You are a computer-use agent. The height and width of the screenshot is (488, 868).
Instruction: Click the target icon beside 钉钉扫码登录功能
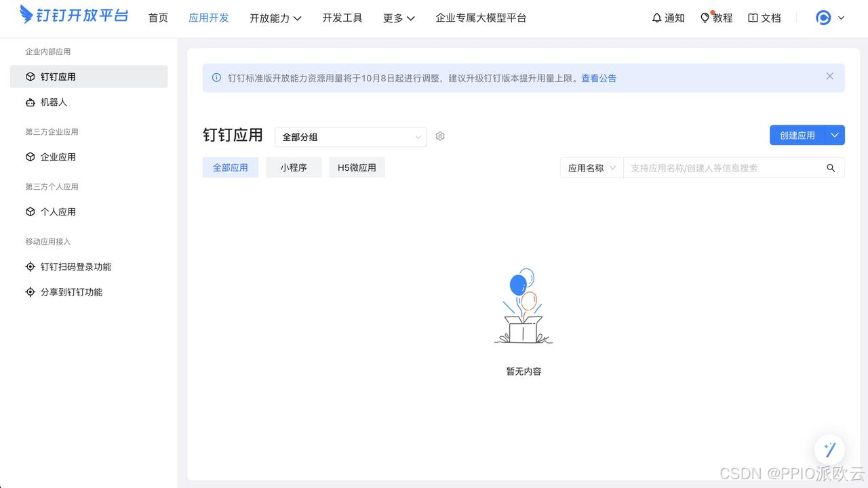[x=30, y=267]
